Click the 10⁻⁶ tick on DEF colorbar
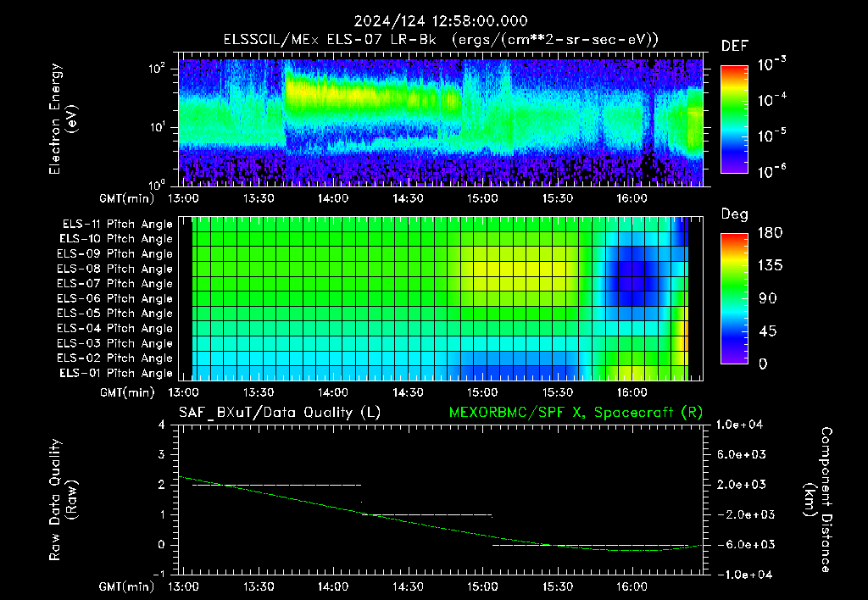Image resolution: width=868 pixels, height=600 pixels. click(771, 171)
